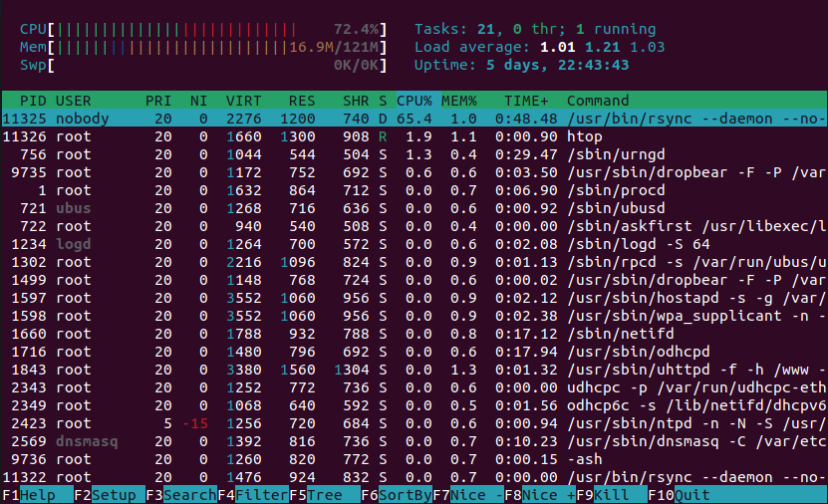
Task: Select the /sbin/urngd process row
Action: pos(414,154)
